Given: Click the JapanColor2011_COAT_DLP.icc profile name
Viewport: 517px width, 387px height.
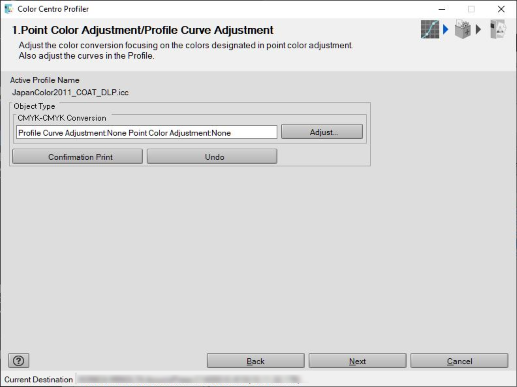Looking at the screenshot, I should [x=70, y=92].
